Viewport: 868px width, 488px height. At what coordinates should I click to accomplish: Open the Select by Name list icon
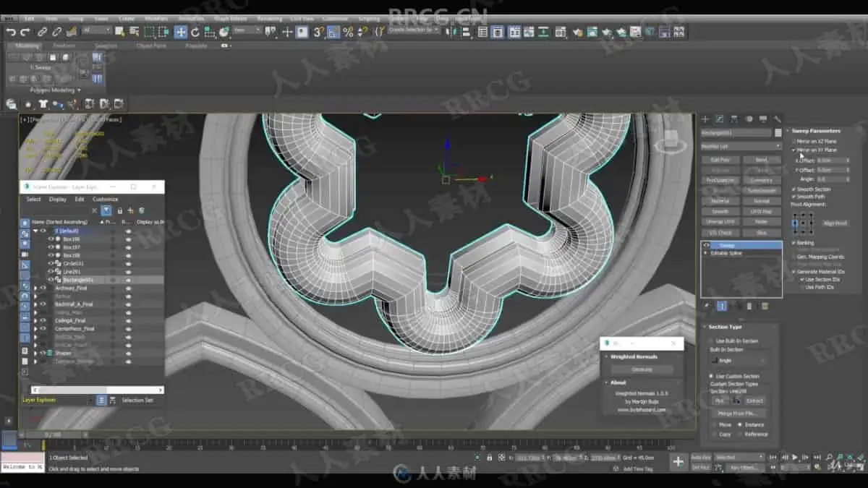point(134,32)
